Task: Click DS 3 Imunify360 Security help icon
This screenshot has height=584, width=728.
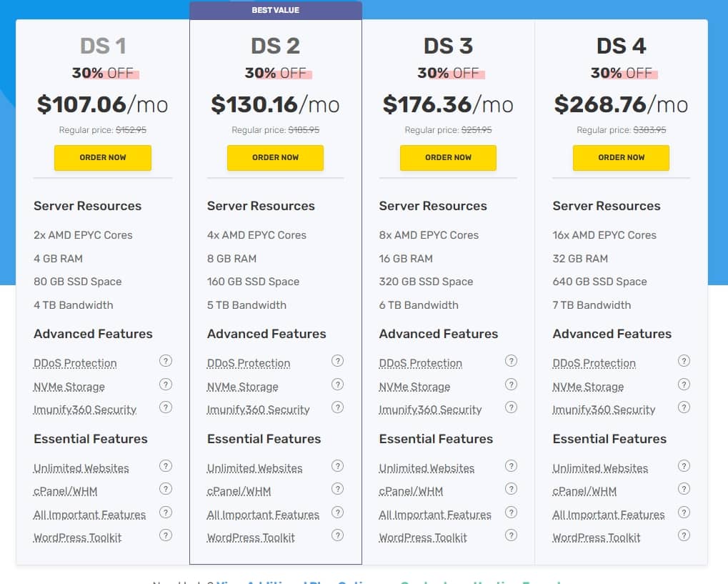Action: tap(511, 407)
